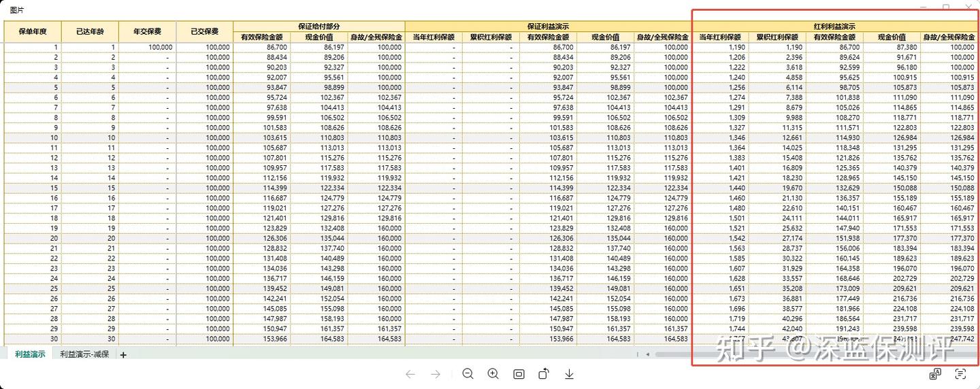Click cell 91,671 in the dividend 现金价值 column
Image resolution: width=980 pixels, height=389 pixels.
click(x=892, y=58)
